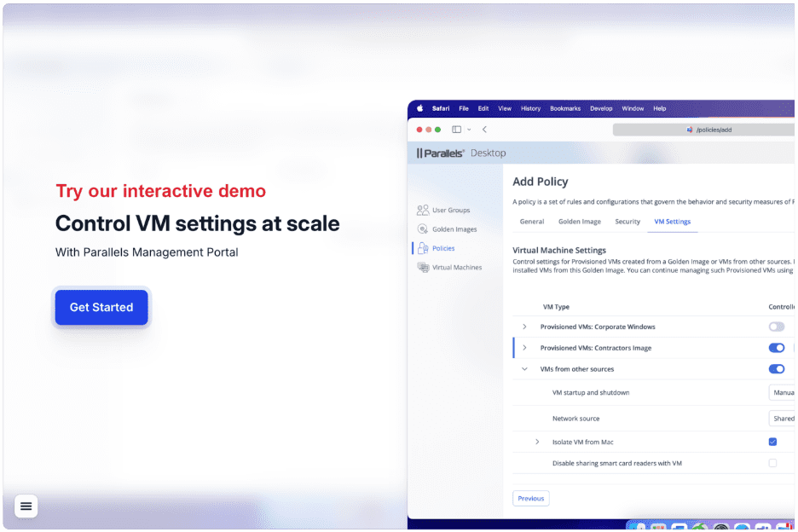Image resolution: width=798 pixels, height=532 pixels.
Task: Disable control for VMs from other sources
Action: tap(776, 369)
